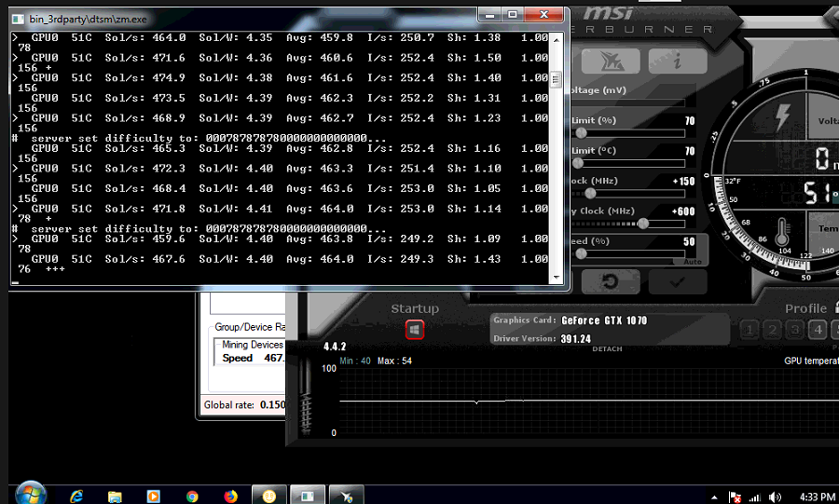Viewport: 839px width, 504px height.
Task: Select Afterburner profile slot 4
Action: coord(818,330)
